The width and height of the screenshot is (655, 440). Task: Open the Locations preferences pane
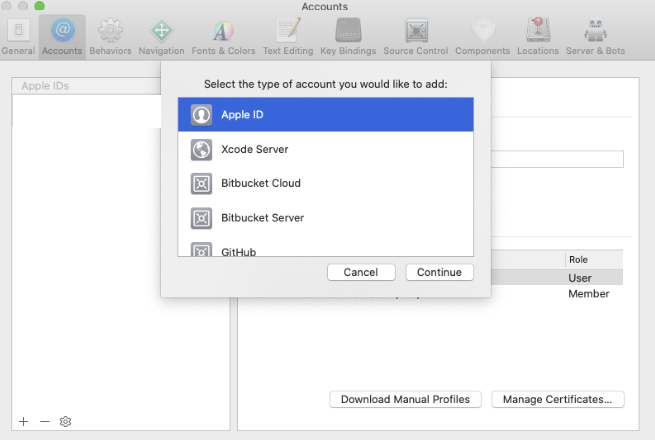pyautogui.click(x=538, y=36)
